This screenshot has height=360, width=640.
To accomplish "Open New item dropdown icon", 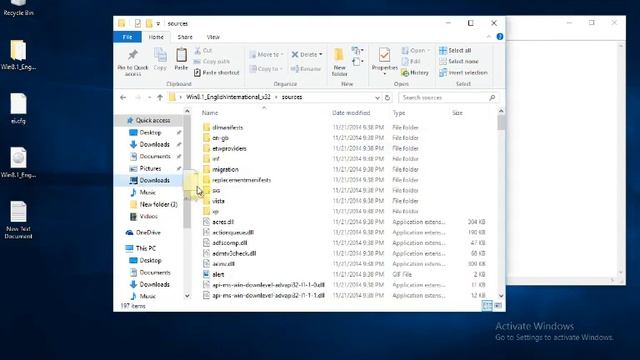I will pyautogui.click(x=358, y=51).
